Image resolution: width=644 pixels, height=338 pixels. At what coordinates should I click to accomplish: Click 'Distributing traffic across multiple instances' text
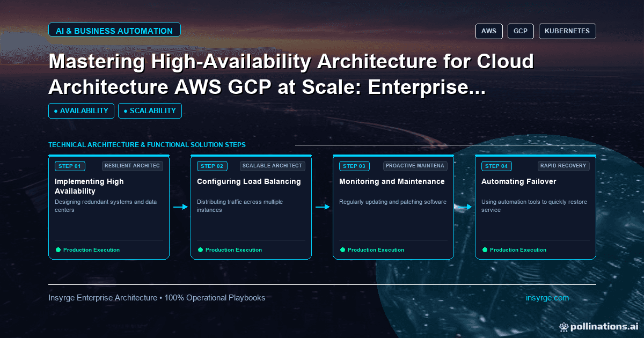pos(240,206)
